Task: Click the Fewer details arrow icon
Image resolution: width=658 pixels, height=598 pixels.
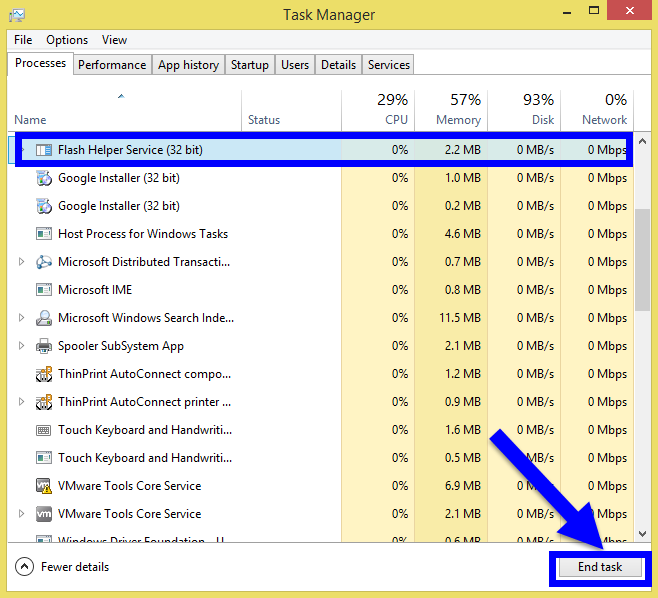Action: click(x=24, y=567)
